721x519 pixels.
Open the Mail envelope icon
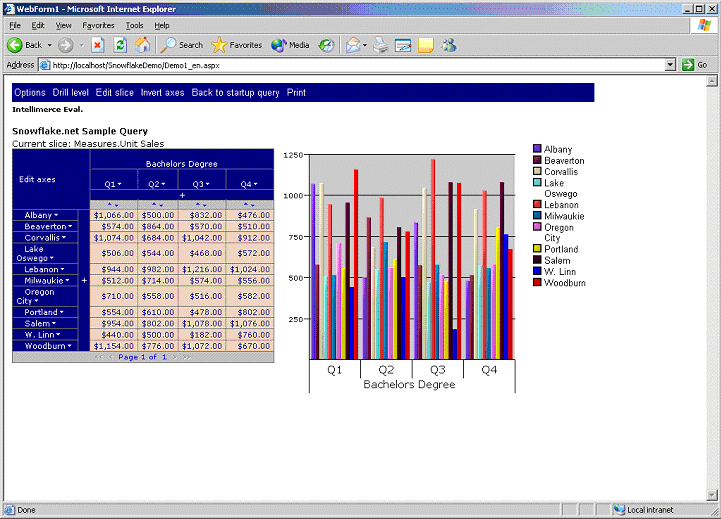353,45
